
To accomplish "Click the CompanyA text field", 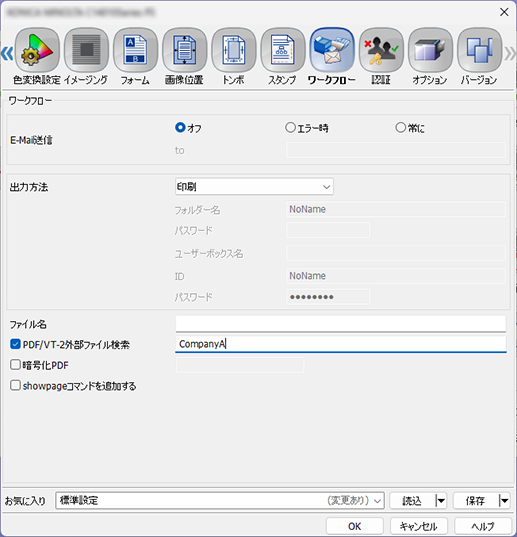I will [341, 344].
